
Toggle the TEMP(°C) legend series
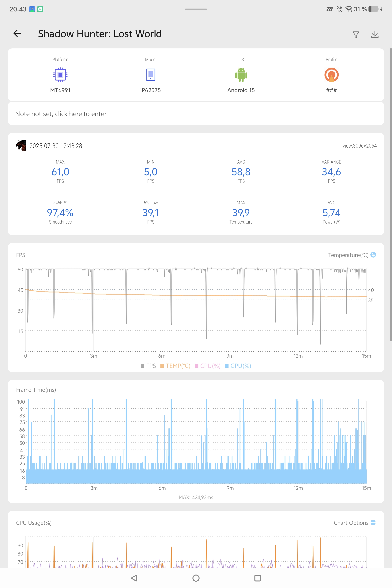[175, 366]
